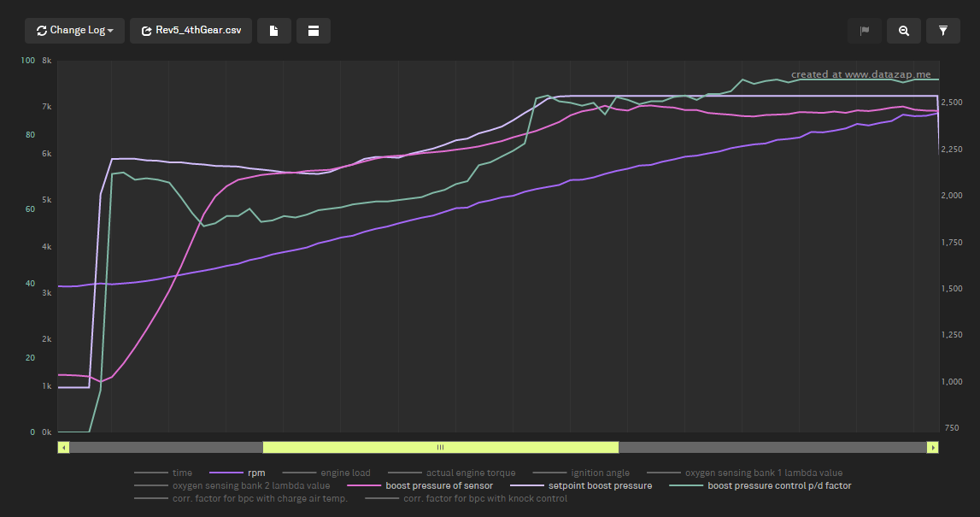The width and height of the screenshot is (980, 517).
Task: Click right arrow on chart scrollbar
Action: coord(933,447)
